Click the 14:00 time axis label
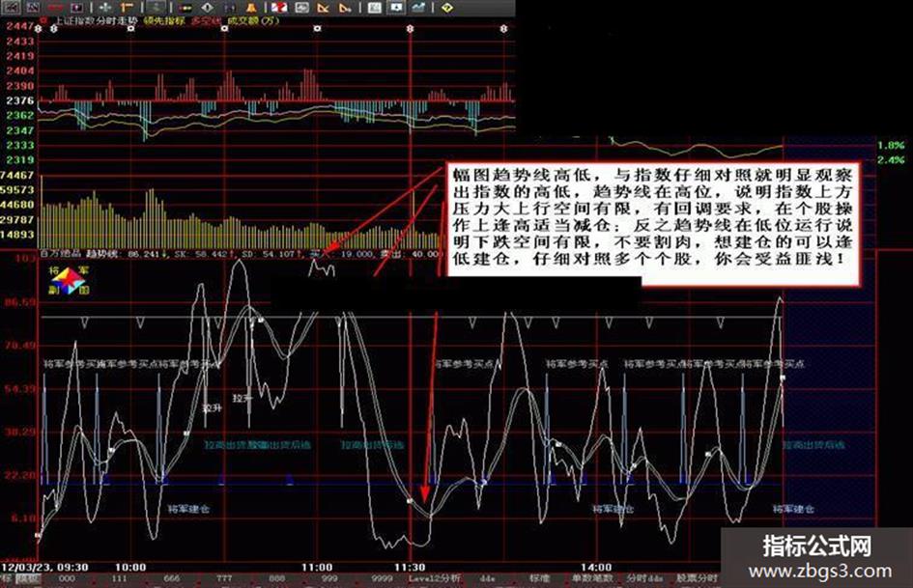 [596, 567]
